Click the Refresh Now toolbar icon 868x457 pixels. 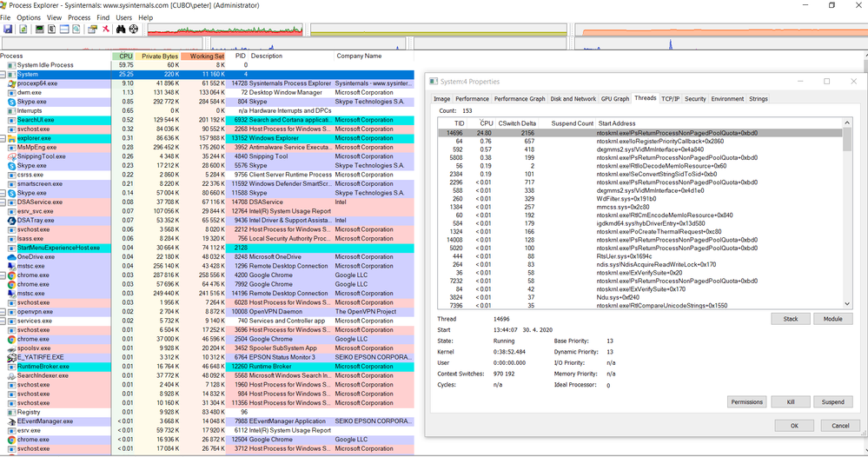(x=22, y=29)
